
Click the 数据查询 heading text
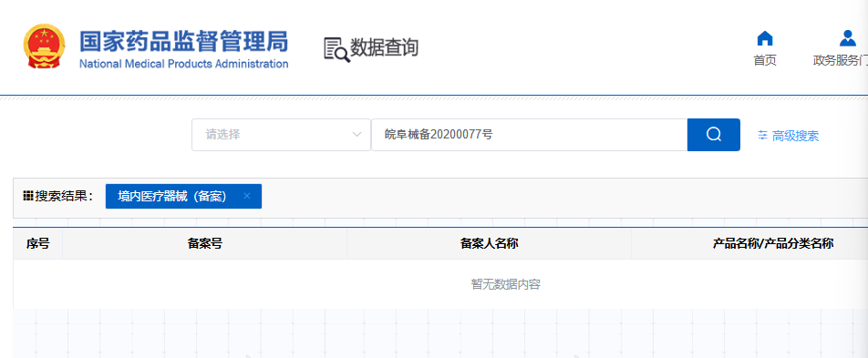384,48
